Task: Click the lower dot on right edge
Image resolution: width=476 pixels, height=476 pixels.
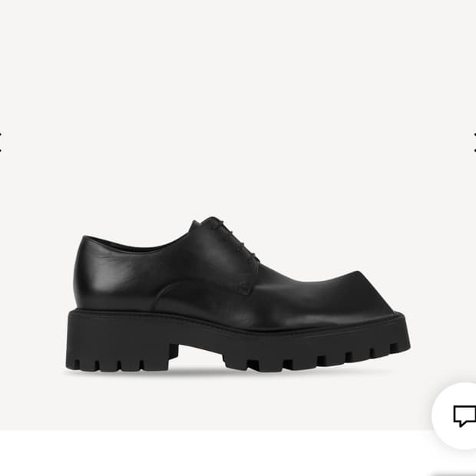Action: point(475,150)
